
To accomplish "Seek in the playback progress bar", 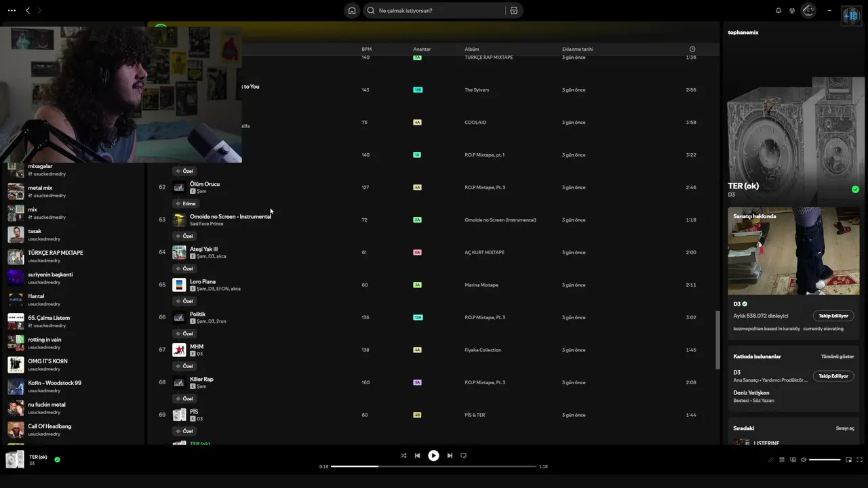I will (433, 466).
